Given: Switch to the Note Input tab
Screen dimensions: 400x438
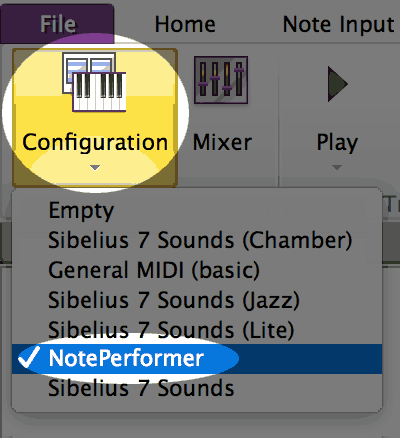Looking at the screenshot, I should [x=339, y=25].
